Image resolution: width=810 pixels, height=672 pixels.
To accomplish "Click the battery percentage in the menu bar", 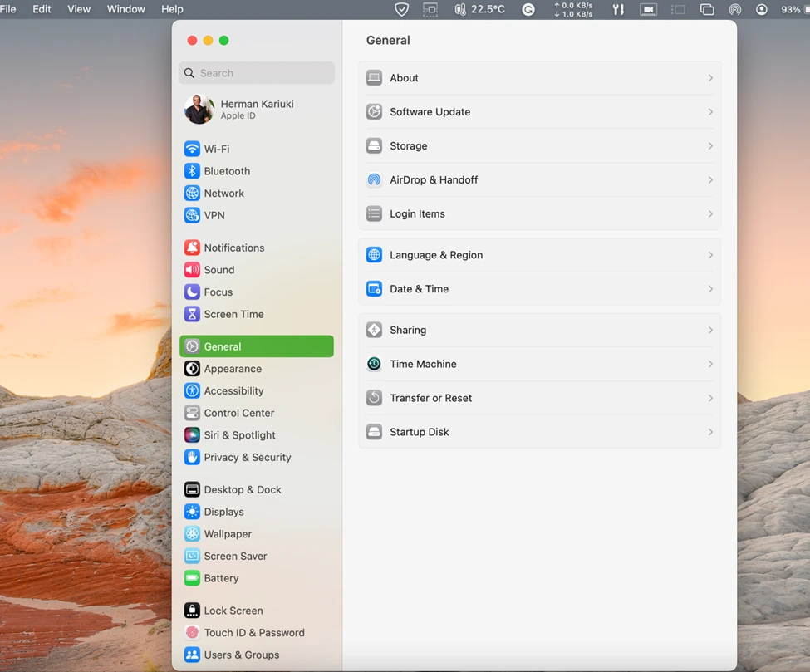I will coord(790,9).
